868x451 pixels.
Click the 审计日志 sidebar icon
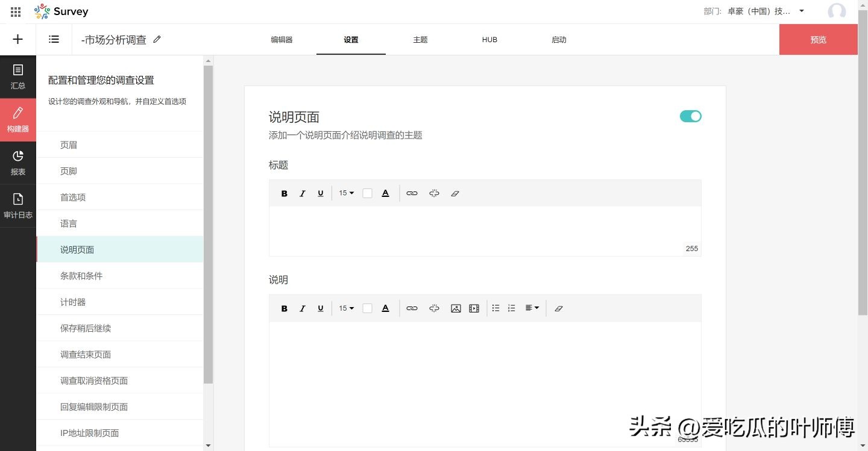18,205
